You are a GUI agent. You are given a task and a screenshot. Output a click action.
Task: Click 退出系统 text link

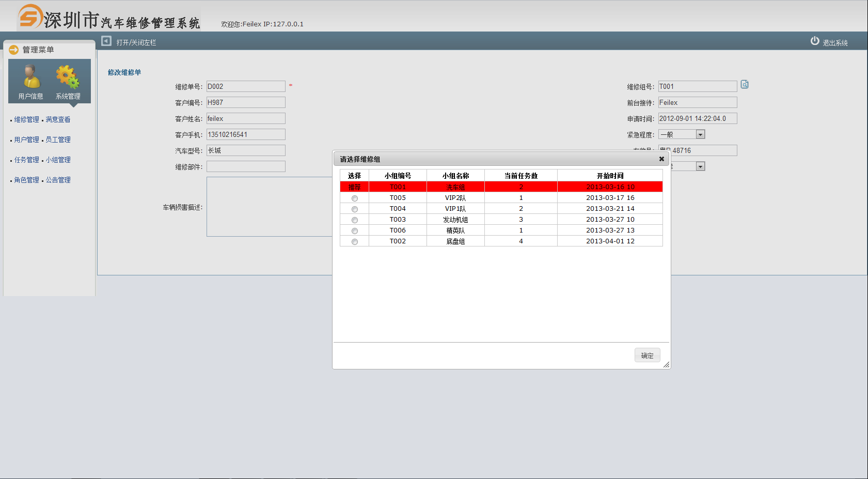[835, 43]
